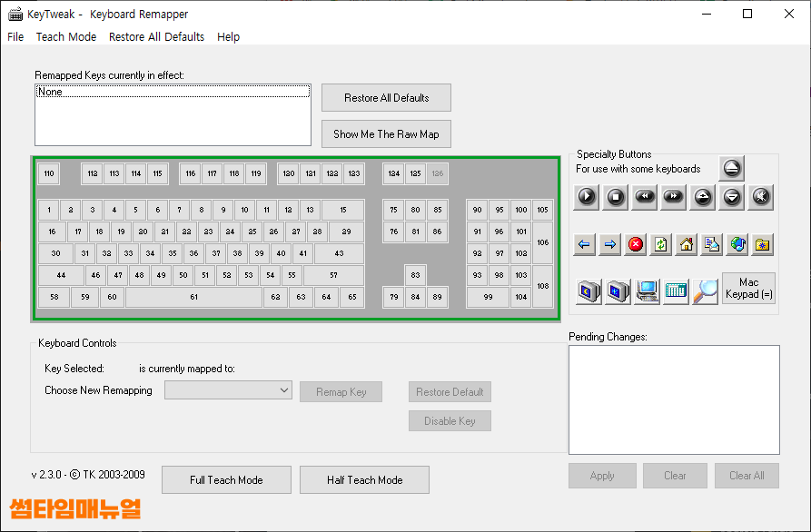Click Show Me The Raw Map

point(386,133)
